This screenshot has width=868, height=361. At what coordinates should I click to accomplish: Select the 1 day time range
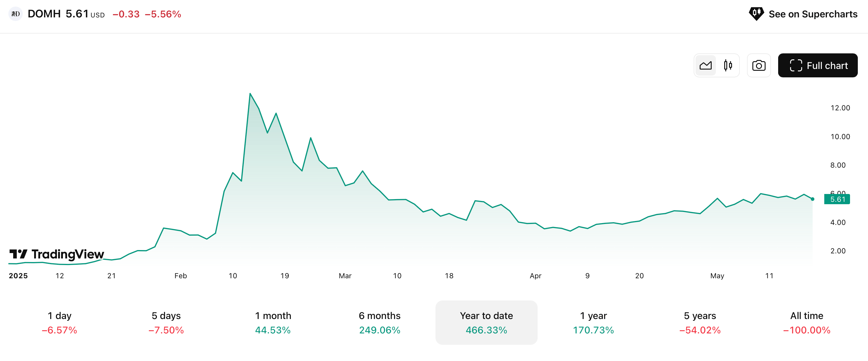(x=59, y=323)
